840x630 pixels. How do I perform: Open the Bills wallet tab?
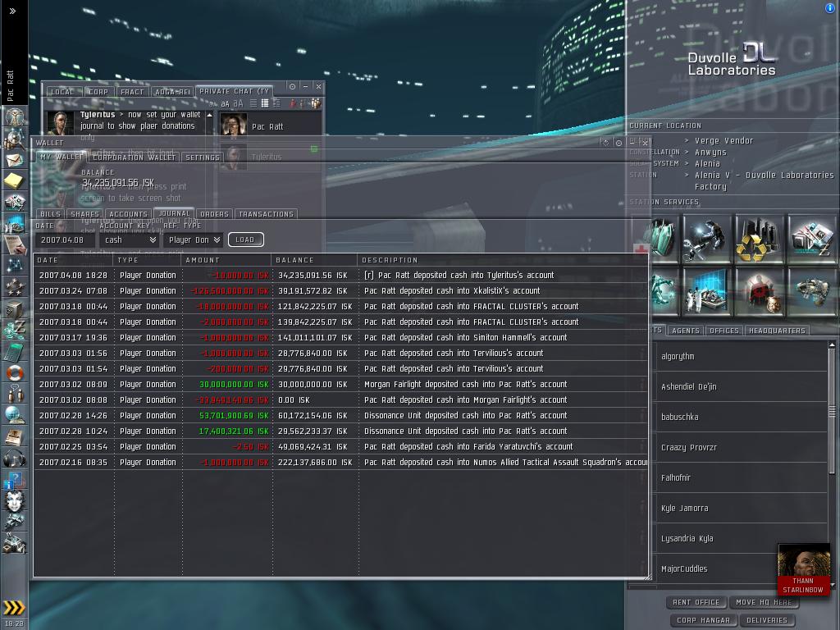50,214
